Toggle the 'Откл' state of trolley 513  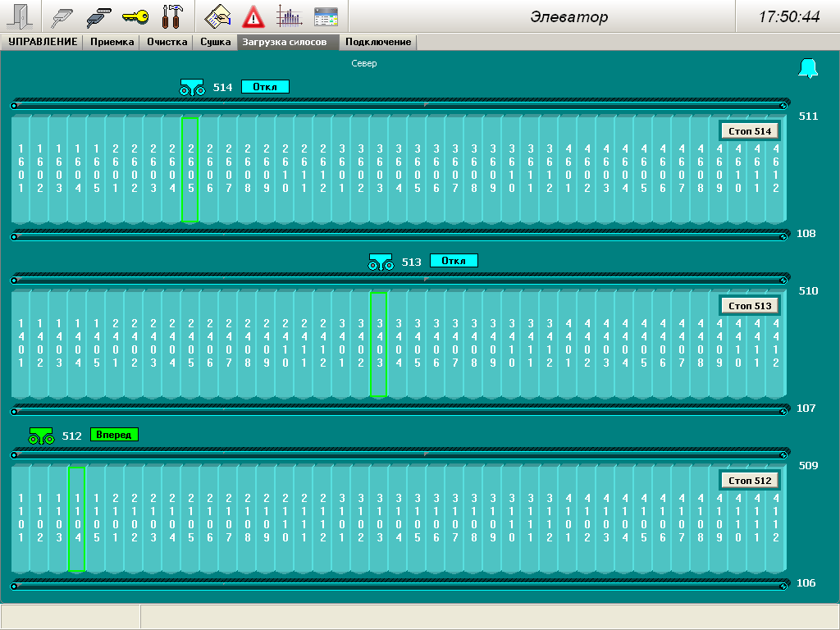tap(453, 261)
